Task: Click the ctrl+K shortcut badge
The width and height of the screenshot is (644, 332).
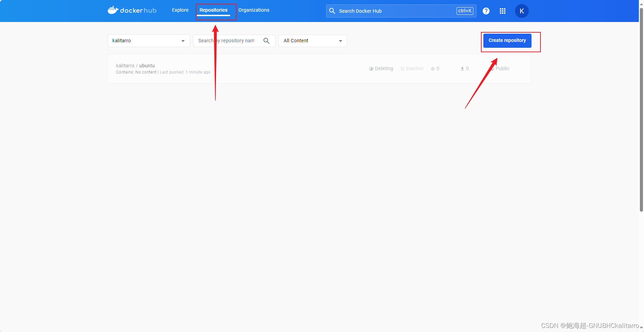Action: (x=465, y=11)
